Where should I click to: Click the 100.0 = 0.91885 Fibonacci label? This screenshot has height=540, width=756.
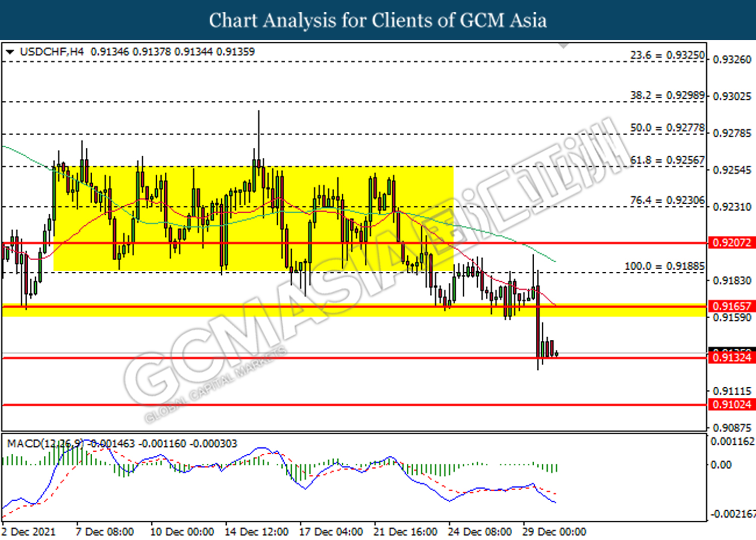665,266
